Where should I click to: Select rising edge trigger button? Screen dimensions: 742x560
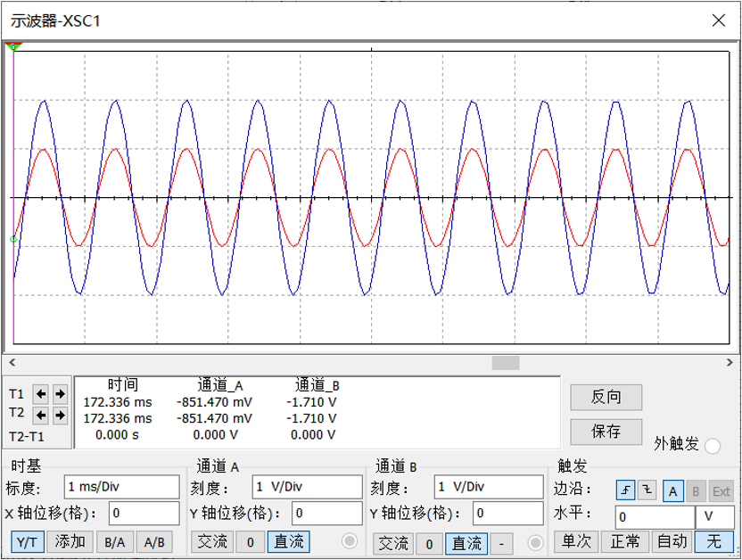point(625,490)
